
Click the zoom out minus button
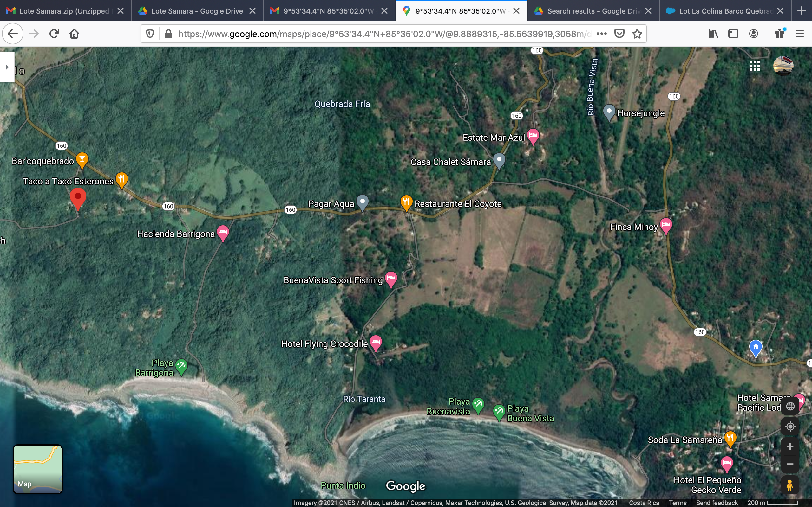[790, 465]
